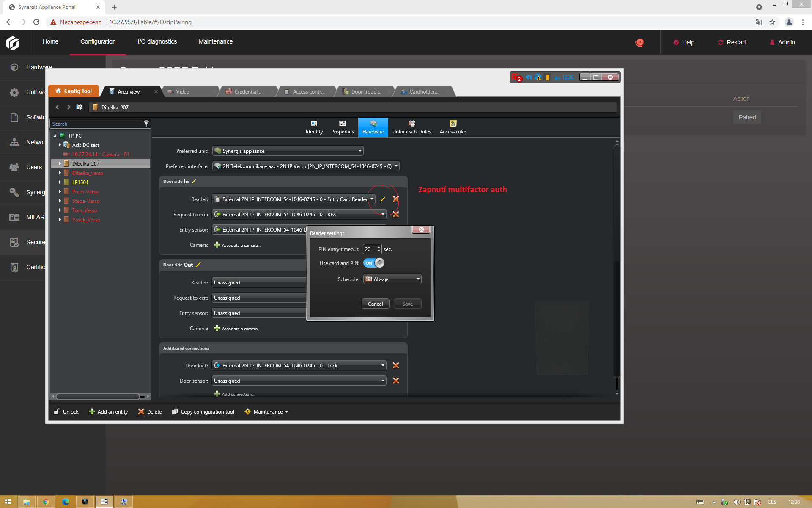
Task: Click the search filter funnel icon
Action: click(146, 124)
